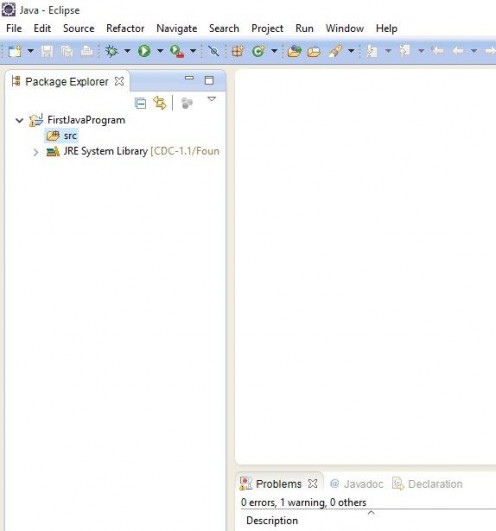Start debugging with the bug icon
Image resolution: width=496 pixels, height=531 pixels.
pyautogui.click(x=111, y=51)
